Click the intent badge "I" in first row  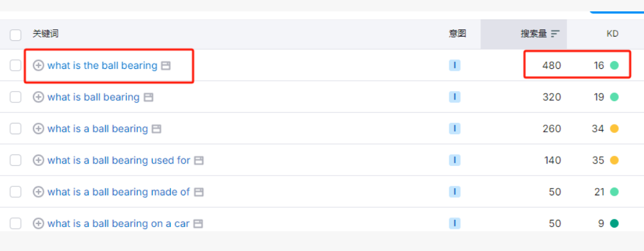coord(455,66)
